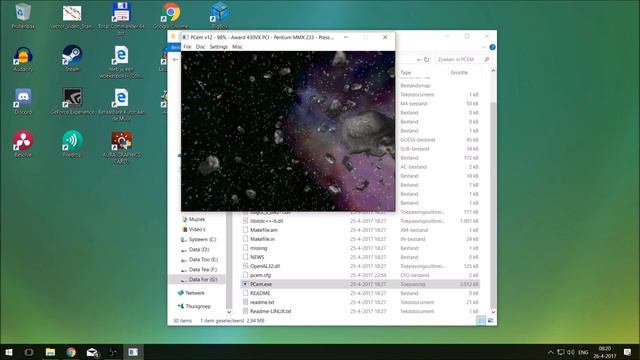Select Data For (G:) drive in sidebar
The image size is (640, 360).
click(x=202, y=280)
